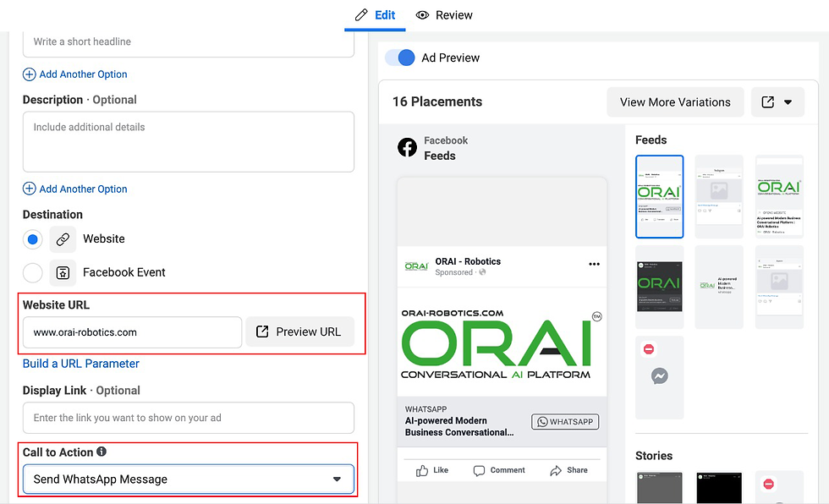Click the Stories section heading
The image size is (829, 504).
tap(654, 456)
